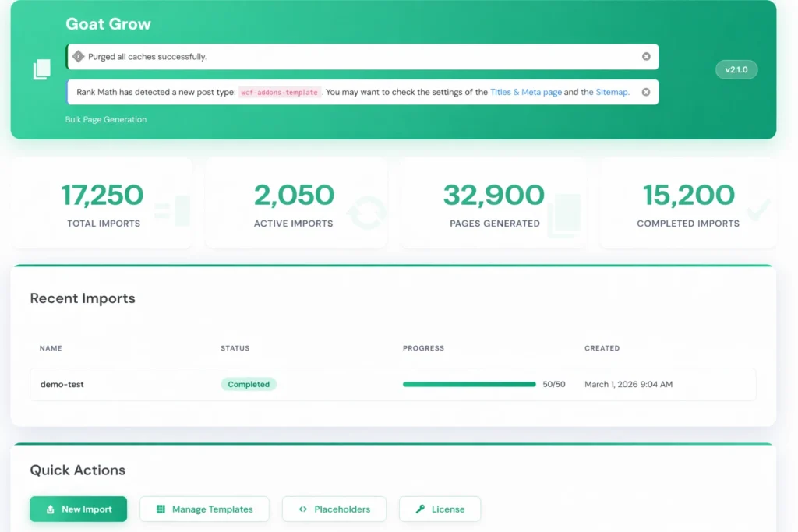Open the Placeholders quick action
The height and width of the screenshot is (532, 798).
tap(334, 509)
